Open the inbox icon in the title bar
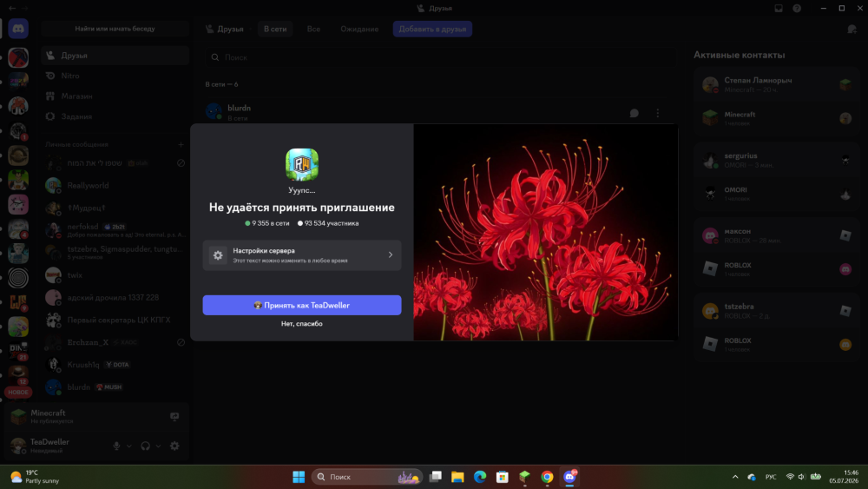This screenshot has width=868, height=489. [779, 9]
